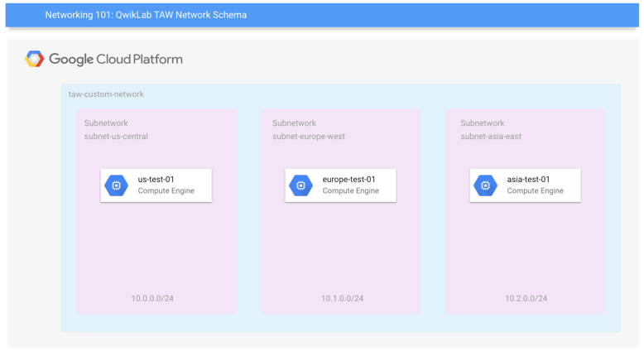Click the 10.2.0.0/24 CIDR range
This screenshot has width=644, height=356.
coord(526,299)
